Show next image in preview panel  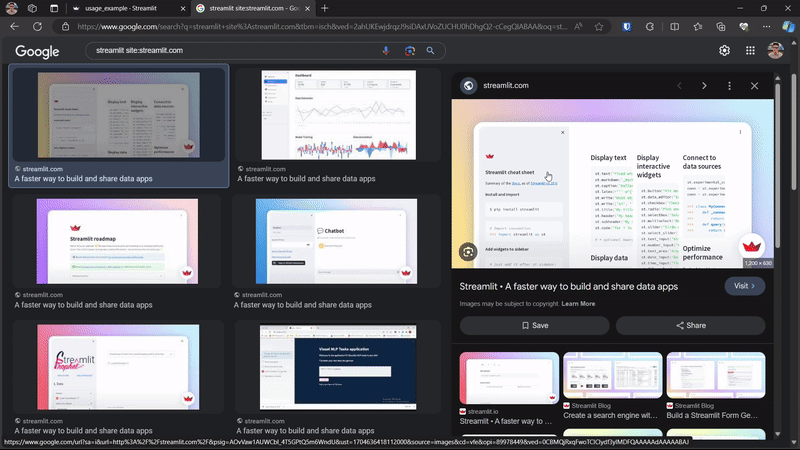click(704, 86)
